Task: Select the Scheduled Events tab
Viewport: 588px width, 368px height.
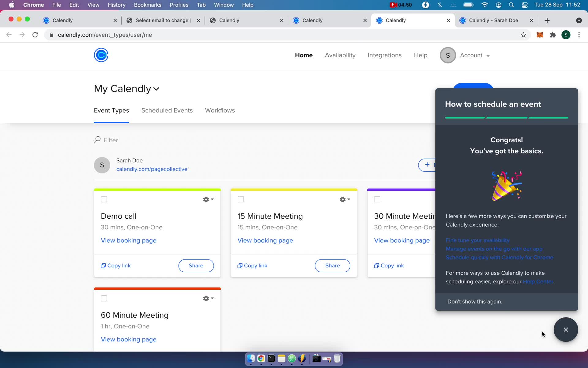Action: tap(167, 110)
